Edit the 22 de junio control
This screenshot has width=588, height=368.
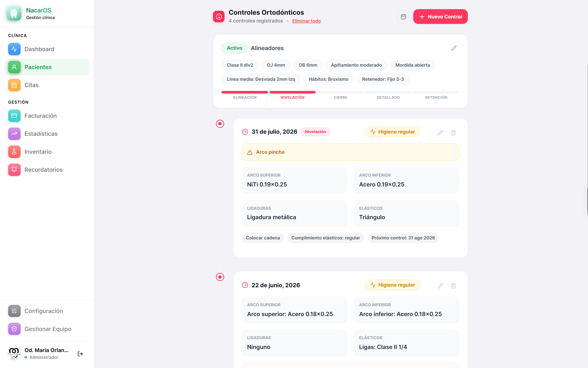tap(440, 286)
